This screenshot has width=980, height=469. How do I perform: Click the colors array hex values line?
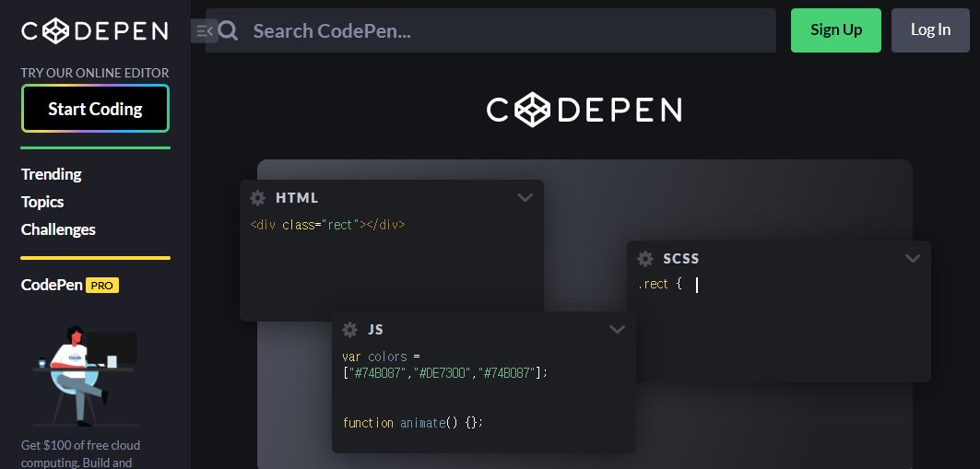(445, 373)
